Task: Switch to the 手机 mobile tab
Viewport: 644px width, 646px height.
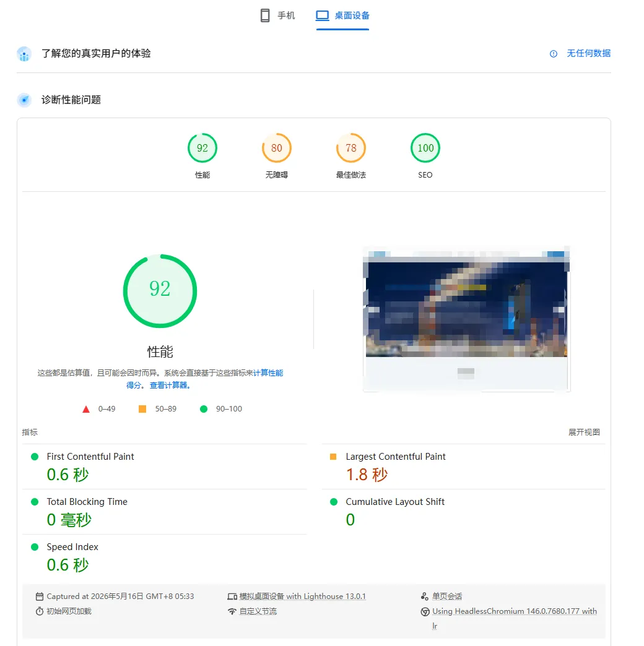Action: pos(277,15)
